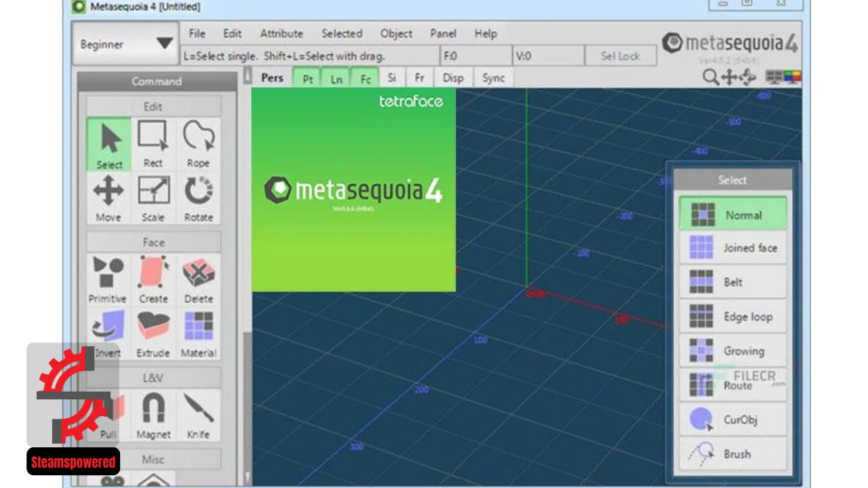Choose Belt selection mode

point(732,282)
